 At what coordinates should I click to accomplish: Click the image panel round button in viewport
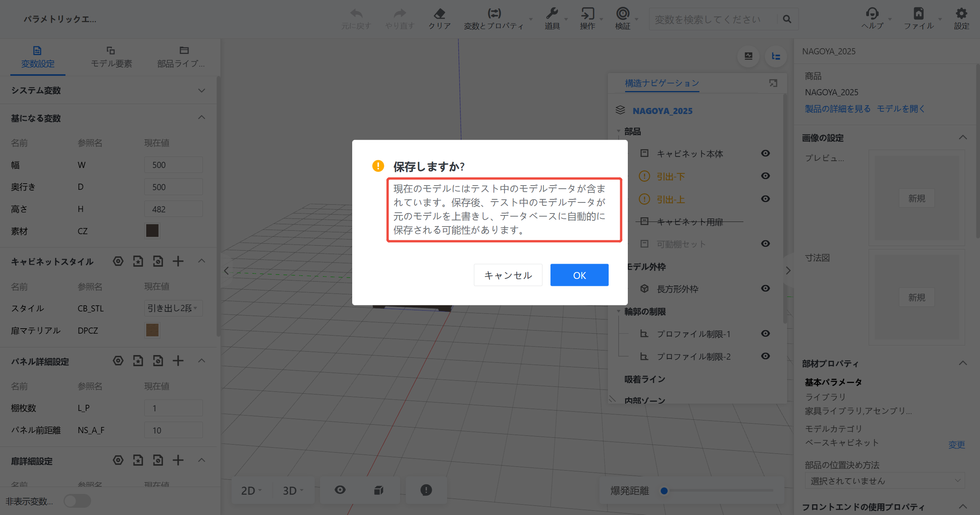[x=748, y=56]
